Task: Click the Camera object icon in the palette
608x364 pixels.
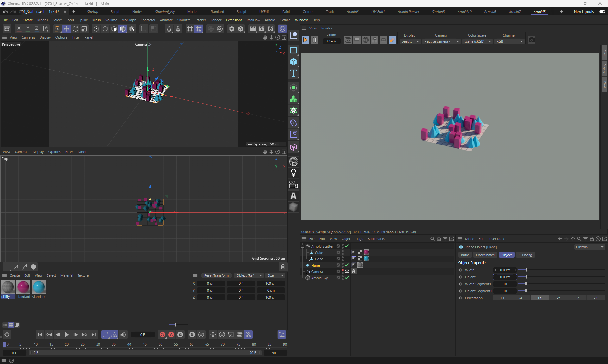Action: coord(294,184)
